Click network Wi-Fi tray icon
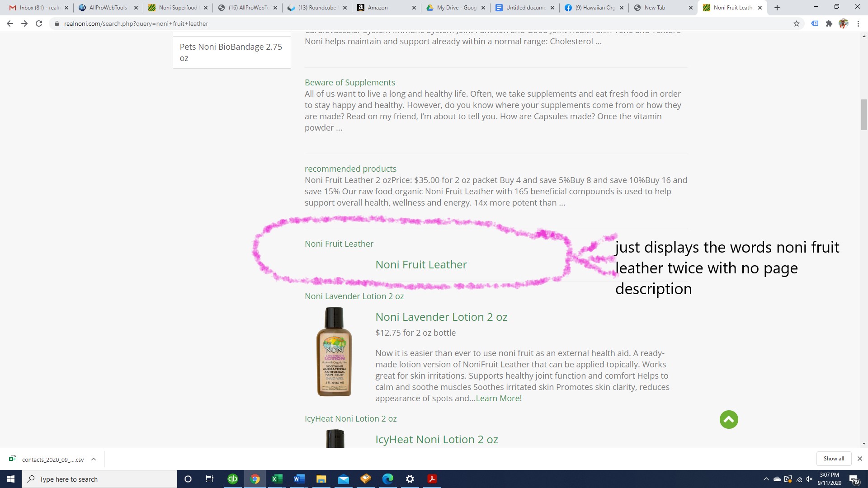Screen dimensions: 868x488 799,479
